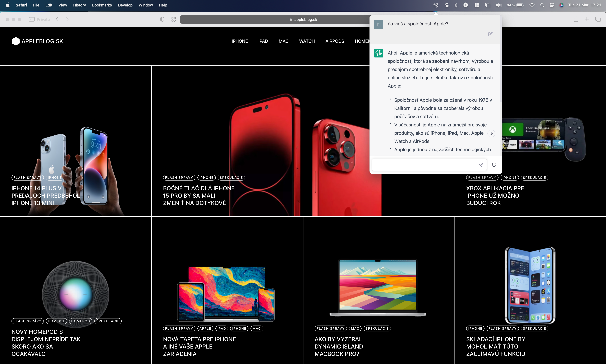Open a new tab with plus icon
This screenshot has width=606, height=364.
(x=587, y=19)
